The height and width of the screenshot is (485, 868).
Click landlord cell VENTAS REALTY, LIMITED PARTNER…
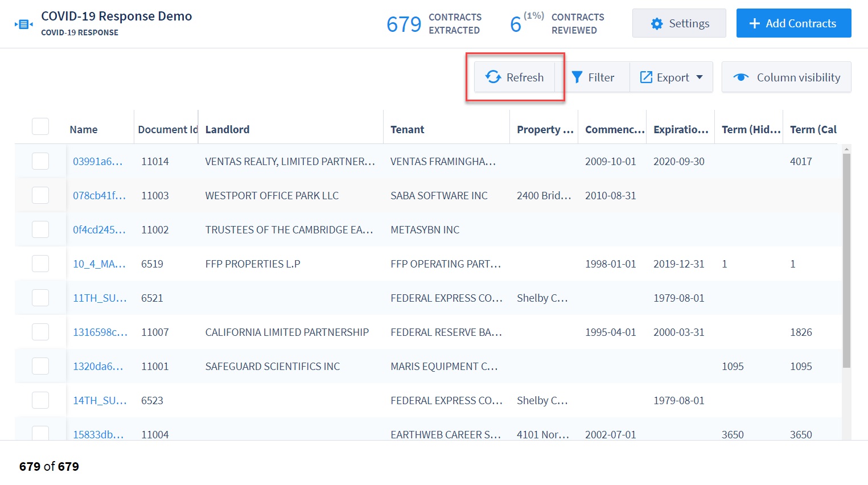tap(290, 161)
